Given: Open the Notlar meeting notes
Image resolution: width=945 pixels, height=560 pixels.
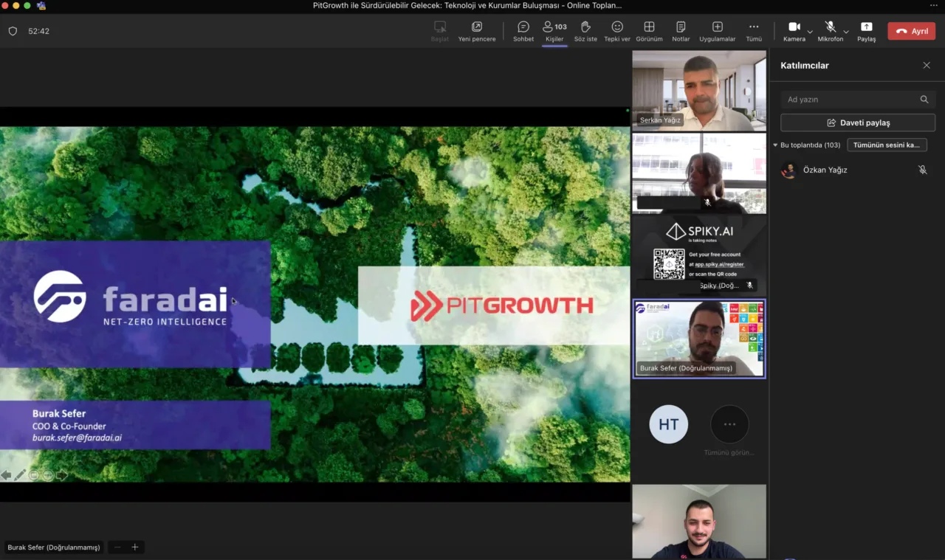Looking at the screenshot, I should [x=681, y=31].
